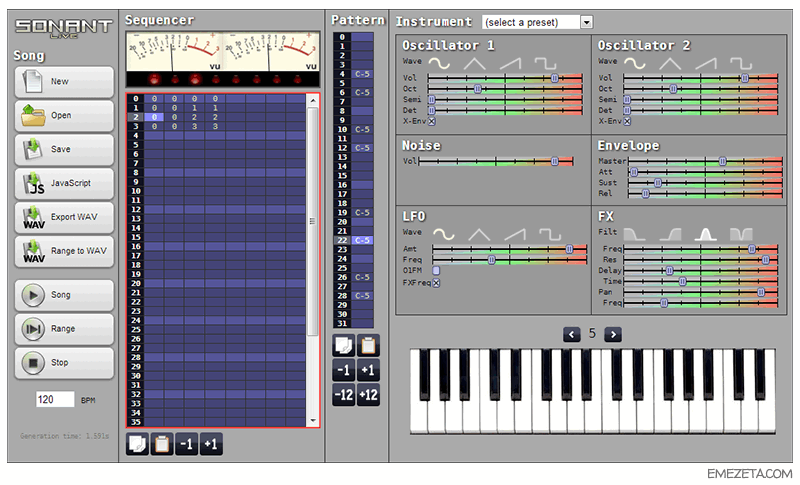800x485 pixels.
Task: Shift keyboard octave up with right arrow
Action: pyautogui.click(x=613, y=335)
